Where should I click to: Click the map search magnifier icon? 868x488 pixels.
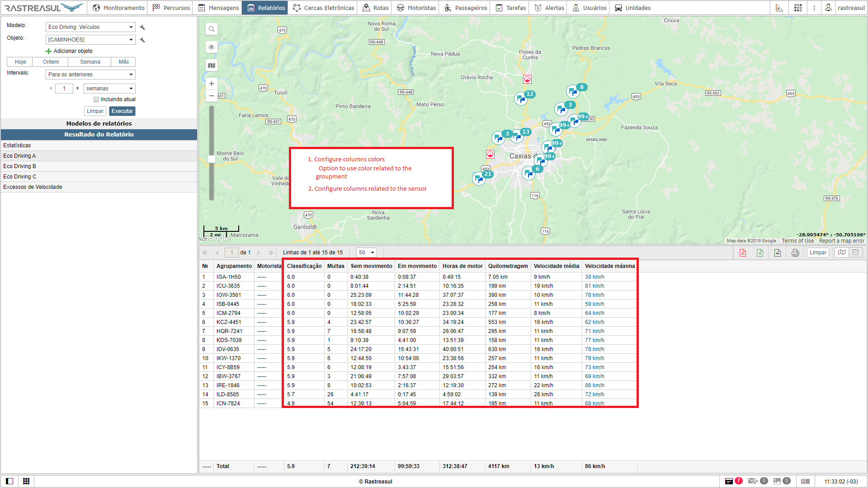(x=211, y=29)
